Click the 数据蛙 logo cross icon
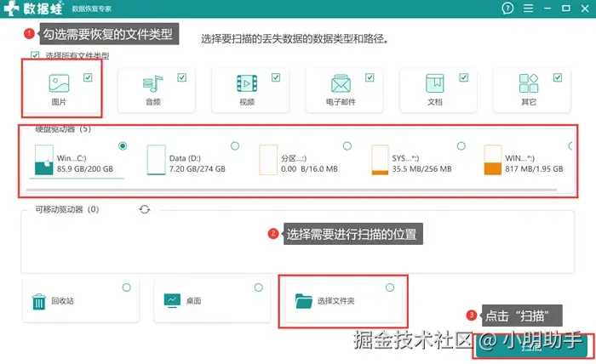The image size is (596, 364). tap(11, 8)
